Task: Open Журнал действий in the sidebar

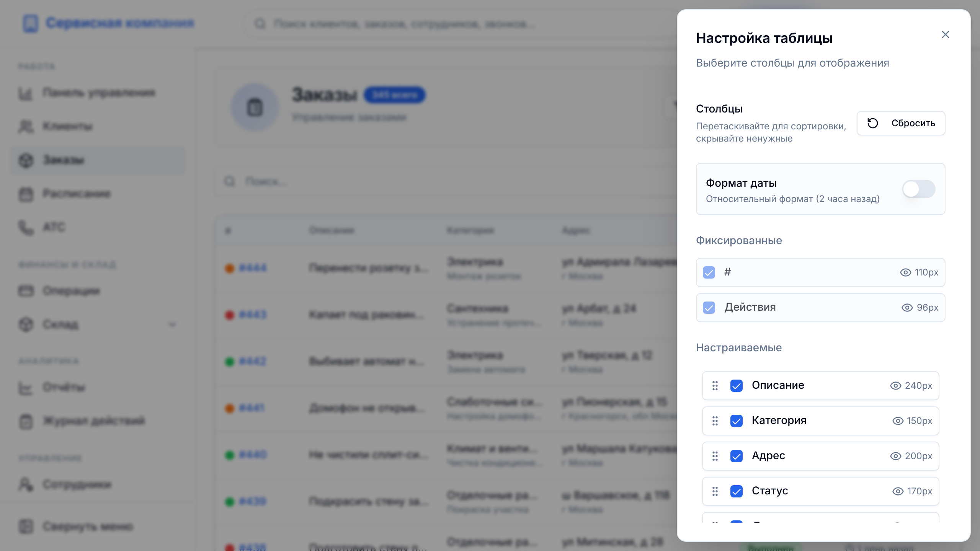Action: pyautogui.click(x=98, y=421)
